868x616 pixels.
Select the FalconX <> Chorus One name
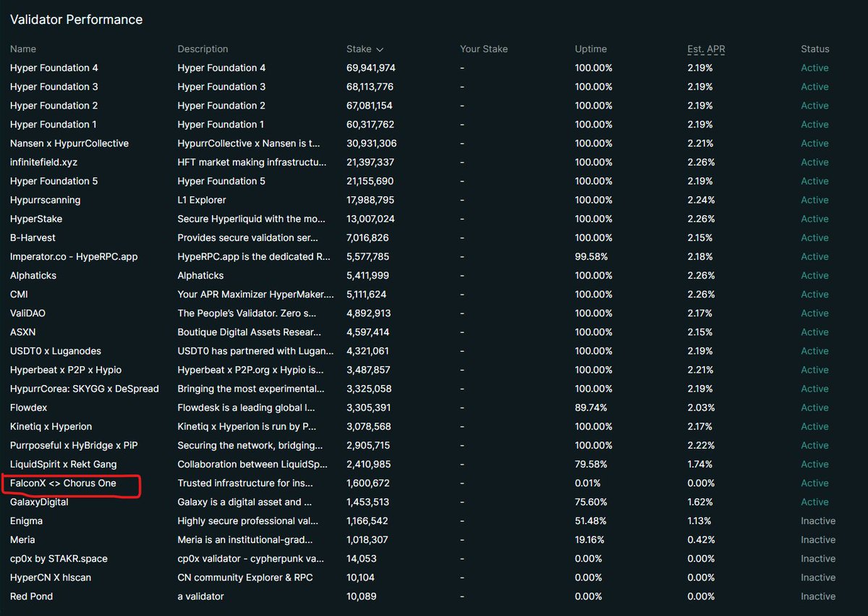pyautogui.click(x=63, y=483)
